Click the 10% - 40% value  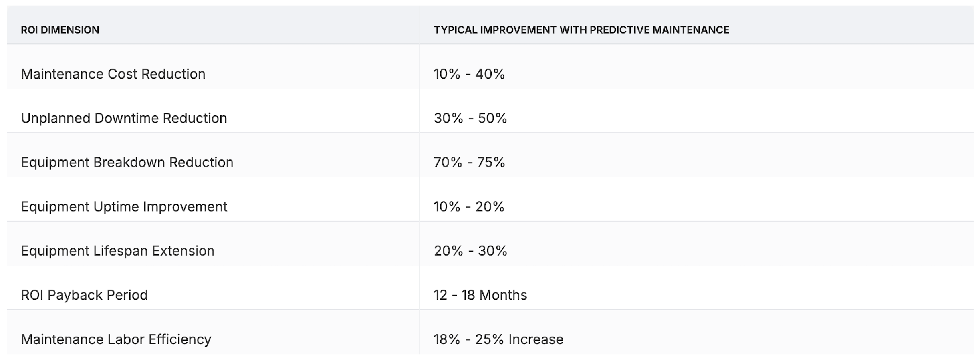click(469, 74)
